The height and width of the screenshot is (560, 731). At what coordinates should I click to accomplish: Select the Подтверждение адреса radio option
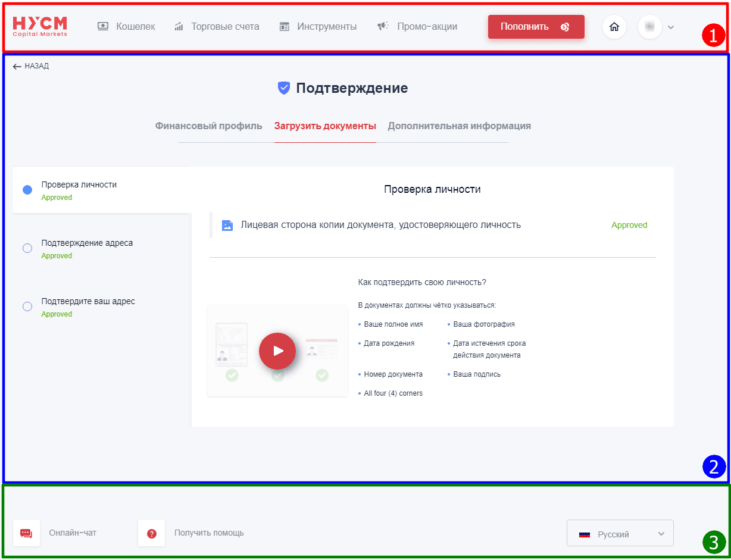click(x=27, y=248)
